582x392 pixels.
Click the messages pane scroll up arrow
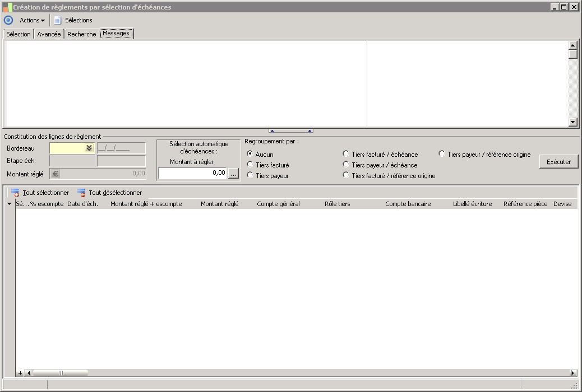point(572,45)
